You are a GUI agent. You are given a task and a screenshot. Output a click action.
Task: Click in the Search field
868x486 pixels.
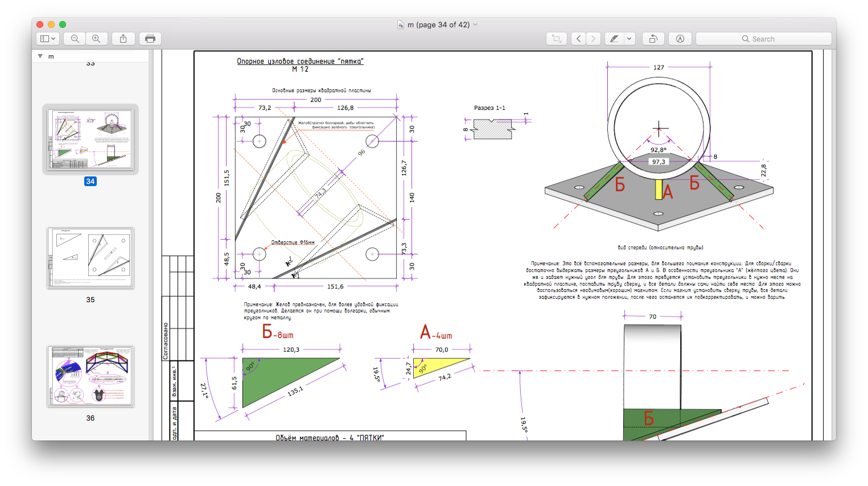point(763,39)
